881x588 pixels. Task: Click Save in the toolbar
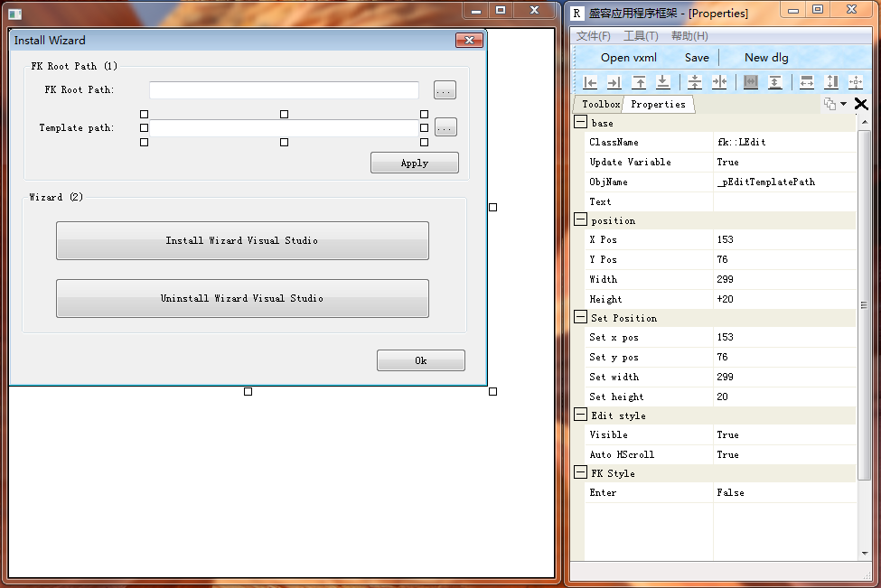tap(697, 57)
